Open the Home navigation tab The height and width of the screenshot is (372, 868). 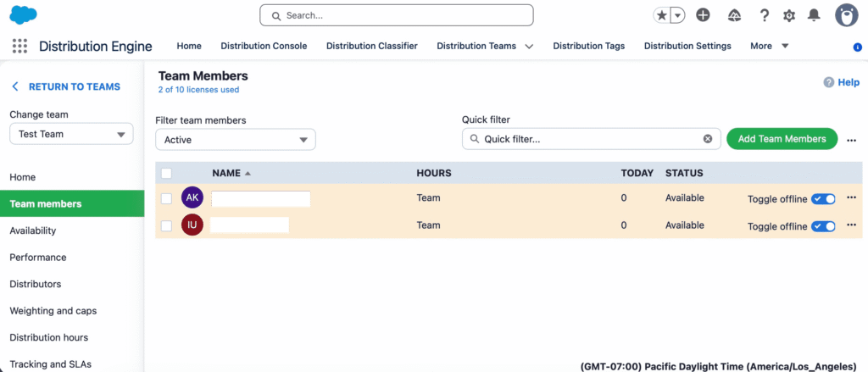pos(189,46)
